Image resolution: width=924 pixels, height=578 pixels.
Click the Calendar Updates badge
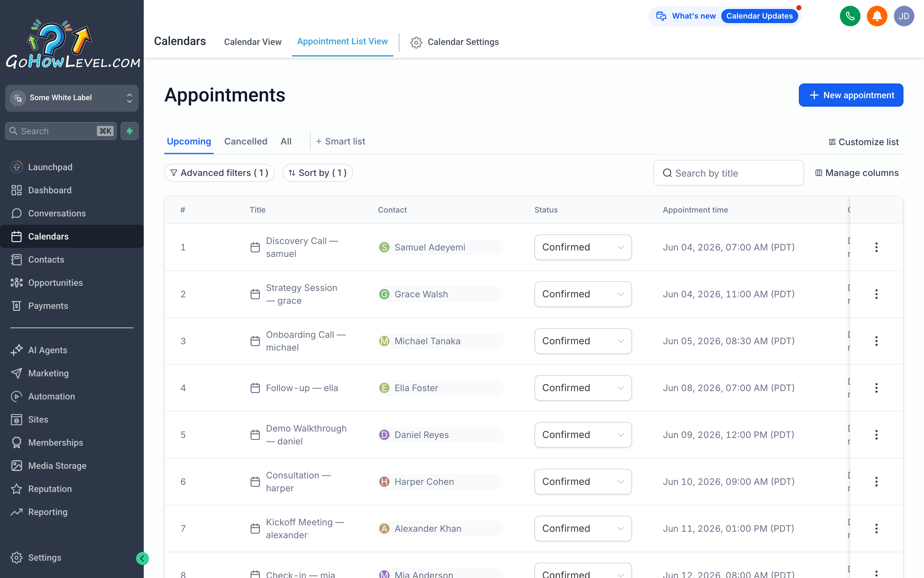click(759, 16)
